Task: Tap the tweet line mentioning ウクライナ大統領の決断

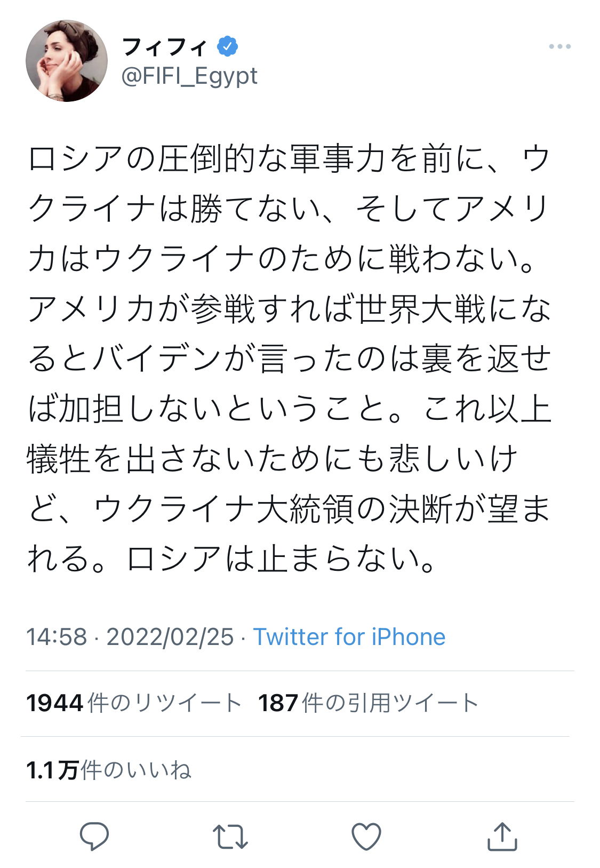Action: tap(289, 509)
